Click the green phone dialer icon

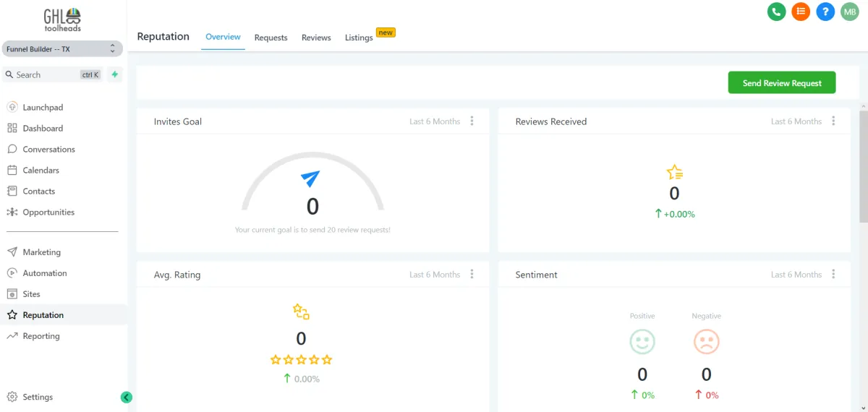[777, 12]
